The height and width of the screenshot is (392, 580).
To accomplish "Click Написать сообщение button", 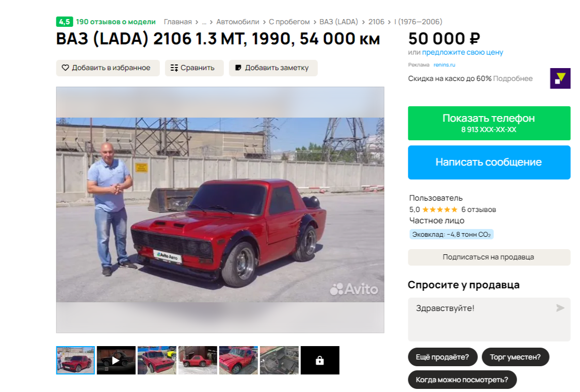I will (489, 162).
